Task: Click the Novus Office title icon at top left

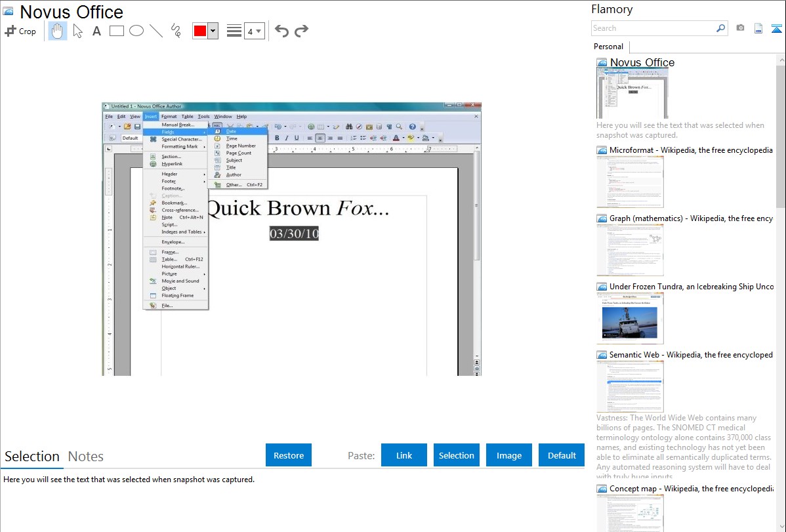Action: tap(8, 11)
